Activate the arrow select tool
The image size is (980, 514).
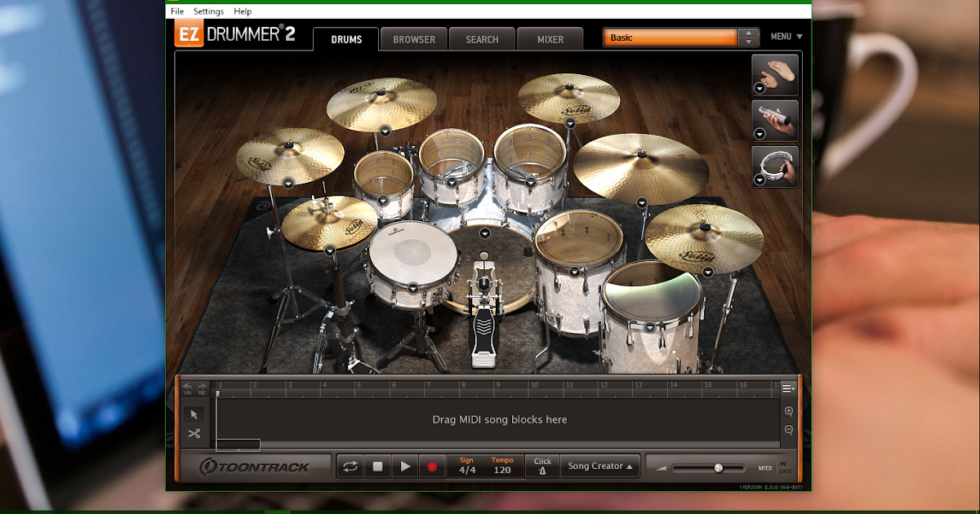point(194,414)
